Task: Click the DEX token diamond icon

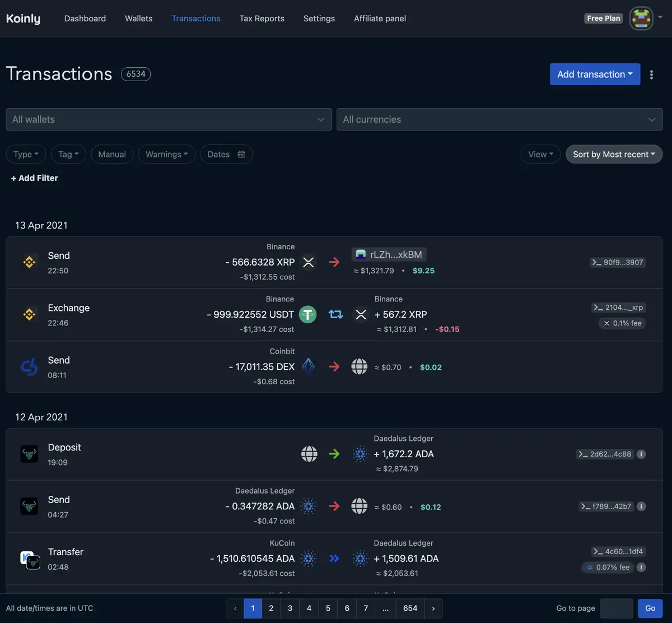Action: [x=309, y=367]
